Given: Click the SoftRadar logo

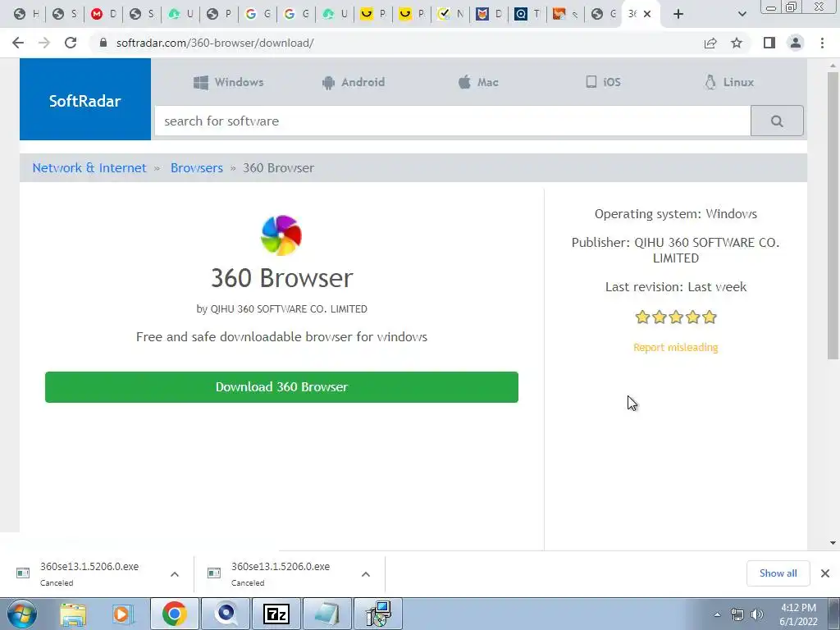Looking at the screenshot, I should tap(85, 99).
